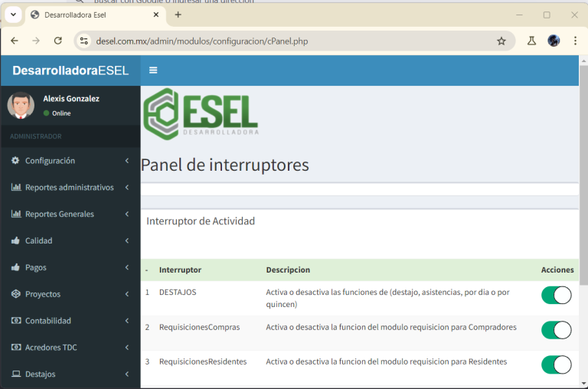The width and height of the screenshot is (588, 389).
Task: Expand the Pagos menu chevron
Action: [x=127, y=267]
